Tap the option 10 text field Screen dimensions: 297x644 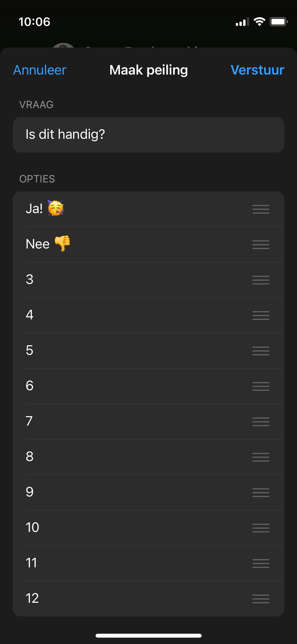coord(132,528)
